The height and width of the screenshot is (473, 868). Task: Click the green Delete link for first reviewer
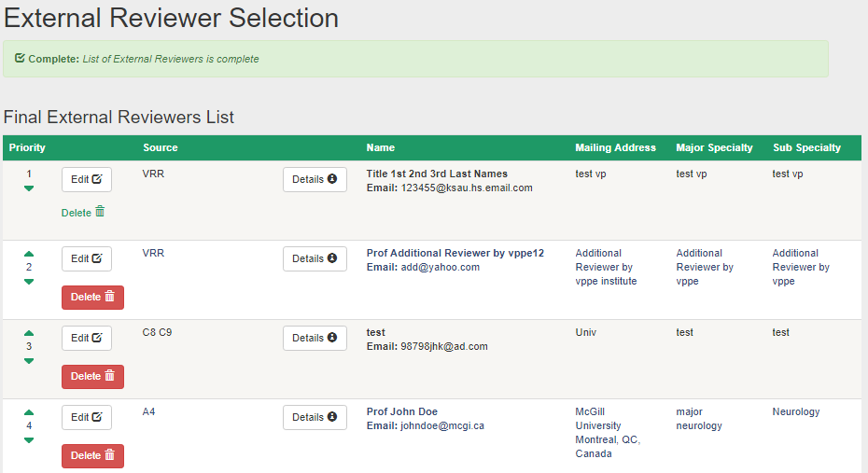pos(83,213)
